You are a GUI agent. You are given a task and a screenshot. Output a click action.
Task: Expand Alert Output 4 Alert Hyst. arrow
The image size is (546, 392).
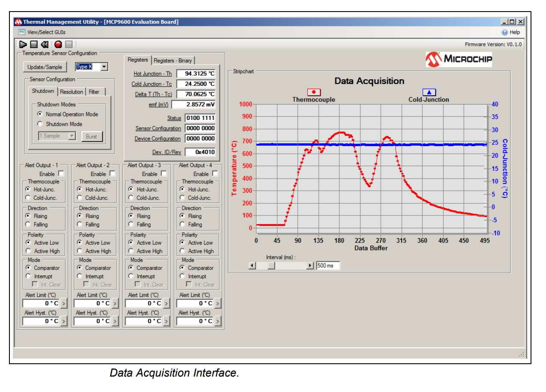pos(218,321)
